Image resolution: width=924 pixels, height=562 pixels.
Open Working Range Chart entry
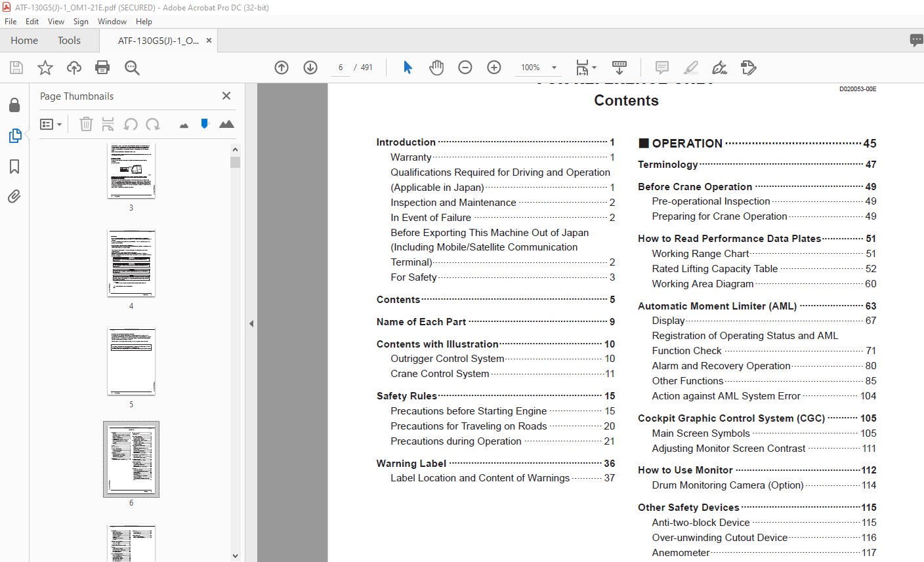(x=764, y=254)
